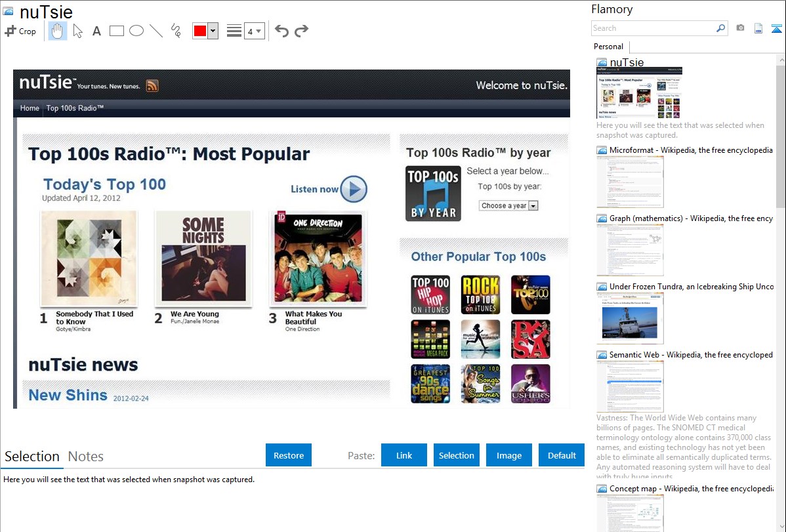Click the We Are Young song title
Viewport: 786px width, 532px height.
pyautogui.click(x=194, y=314)
